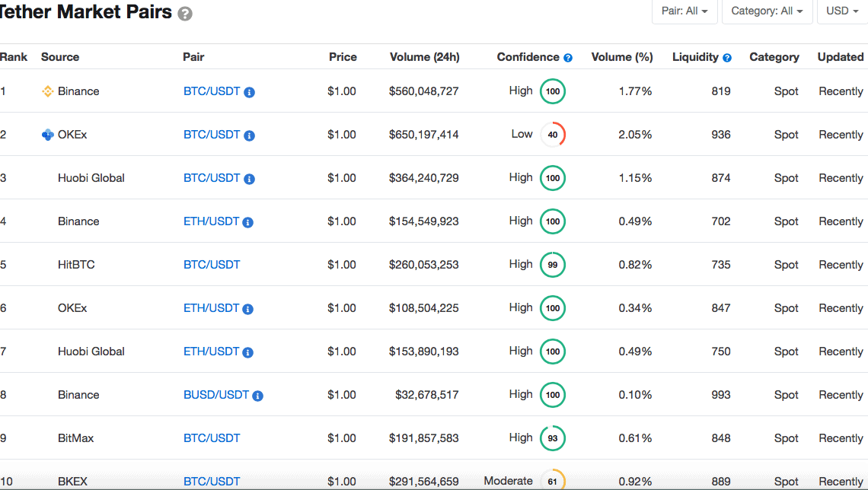The image size is (868, 490).
Task: Click Huobi Global source name in row 3
Action: 91,178
